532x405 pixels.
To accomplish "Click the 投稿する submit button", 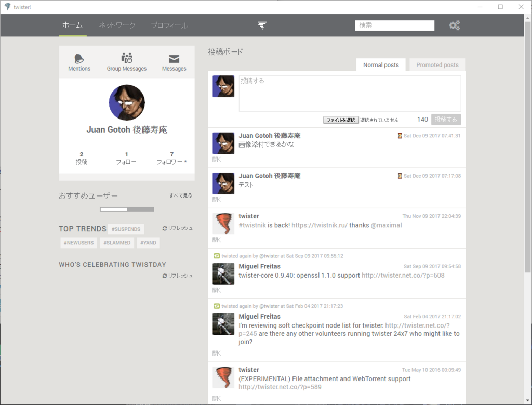I will [x=446, y=120].
